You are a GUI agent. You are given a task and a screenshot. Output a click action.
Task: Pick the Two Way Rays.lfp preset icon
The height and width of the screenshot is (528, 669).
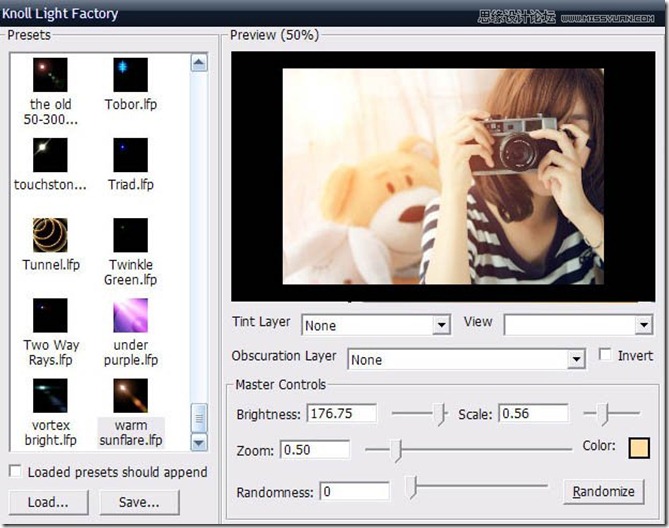tap(50, 315)
